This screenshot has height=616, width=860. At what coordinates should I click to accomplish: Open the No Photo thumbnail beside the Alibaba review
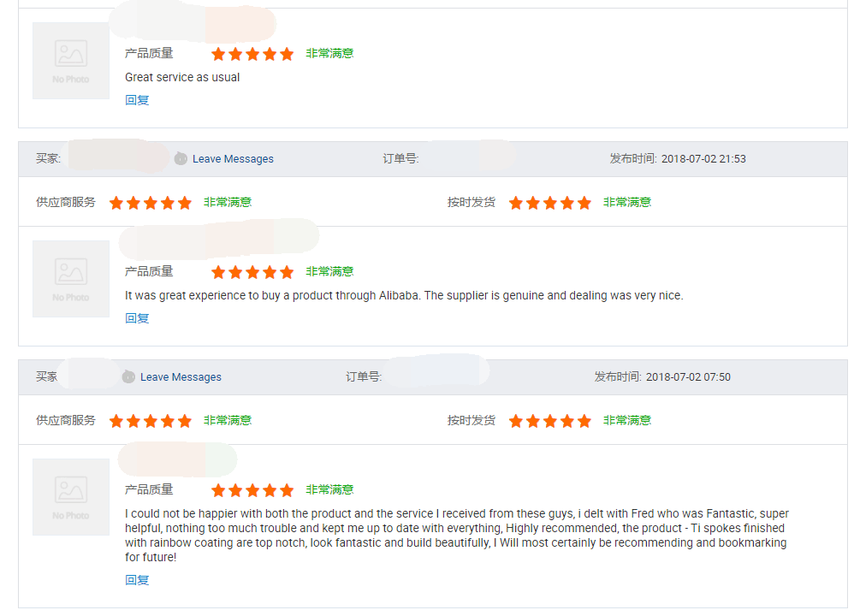point(71,279)
